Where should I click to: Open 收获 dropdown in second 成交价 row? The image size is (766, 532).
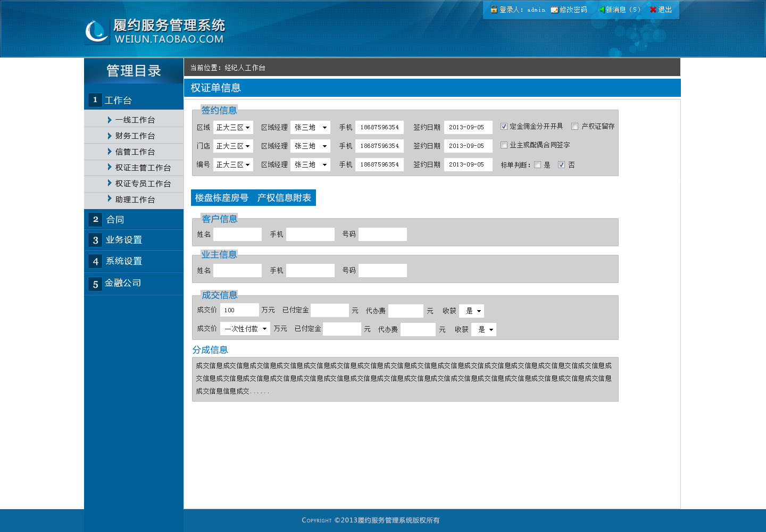(484, 329)
